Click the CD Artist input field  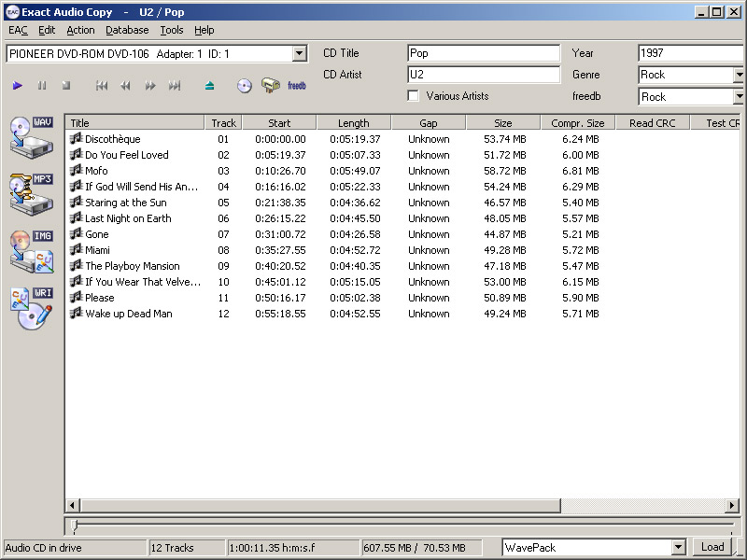(484, 75)
